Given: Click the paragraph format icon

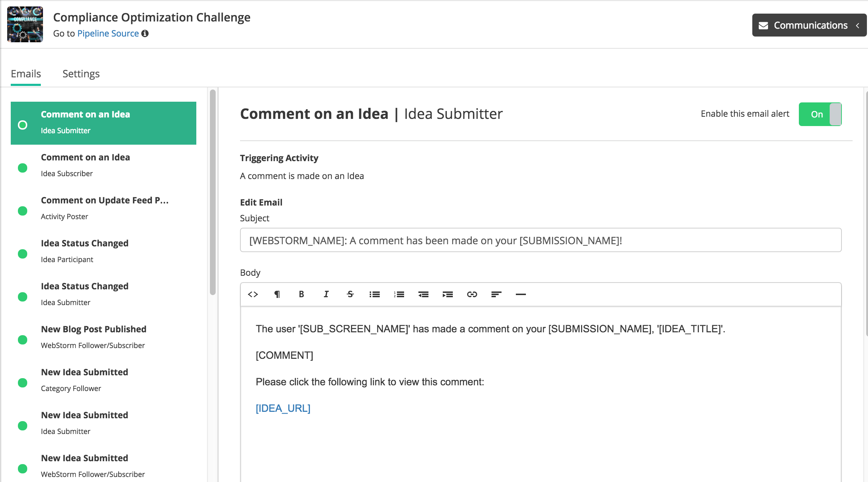Looking at the screenshot, I should [277, 294].
